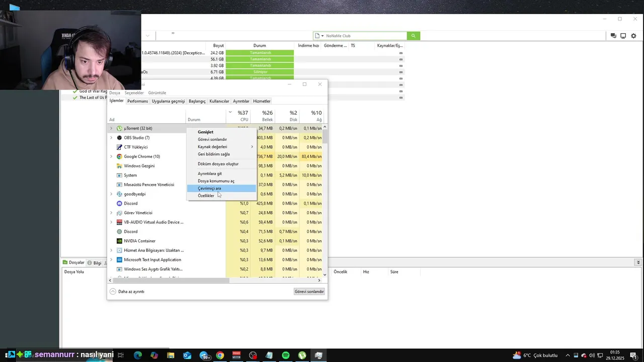644x362 pixels.
Task: Open File Explorer from the taskbar
Action: click(x=171, y=355)
